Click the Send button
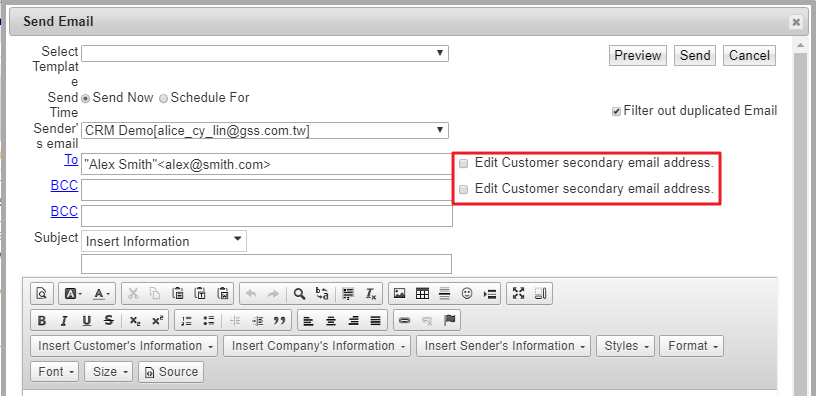 pos(695,56)
